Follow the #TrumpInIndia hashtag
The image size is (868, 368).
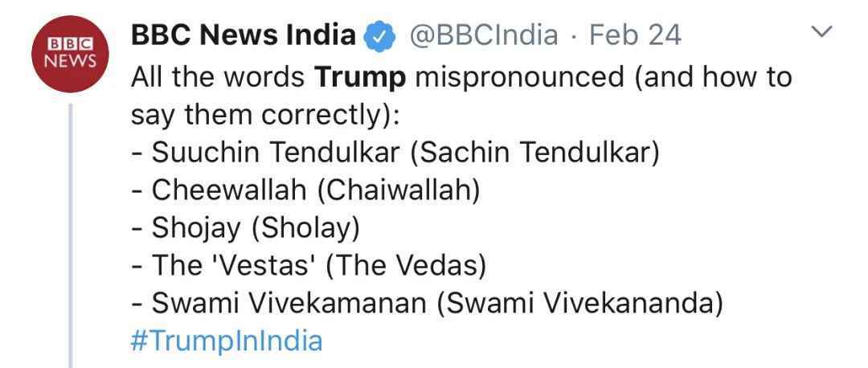[227, 341]
